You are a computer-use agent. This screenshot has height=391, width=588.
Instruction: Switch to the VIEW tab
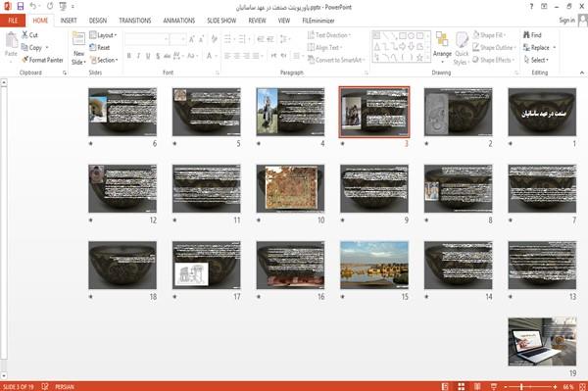tap(284, 21)
